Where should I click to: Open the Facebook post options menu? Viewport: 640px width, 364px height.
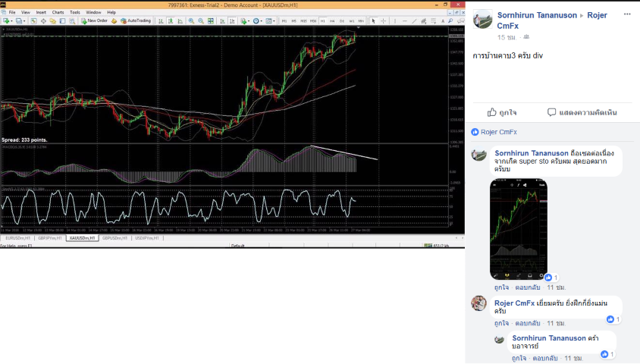coord(627,14)
